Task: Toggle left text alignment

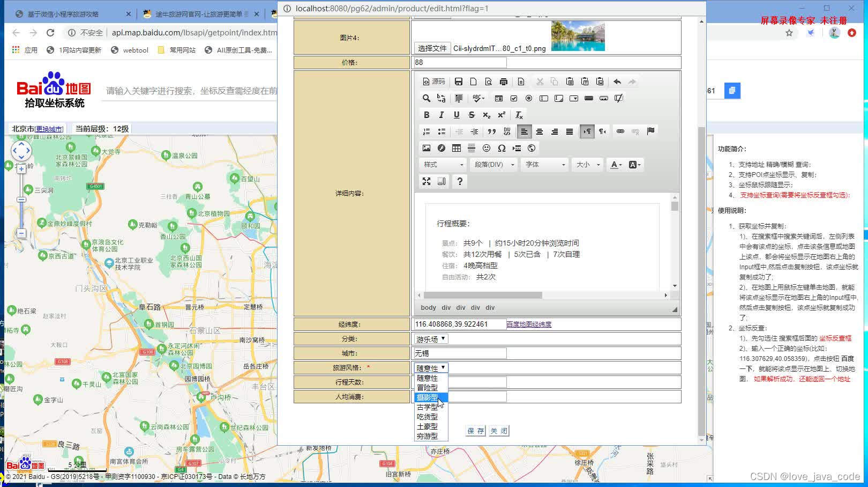Action: pyautogui.click(x=524, y=131)
